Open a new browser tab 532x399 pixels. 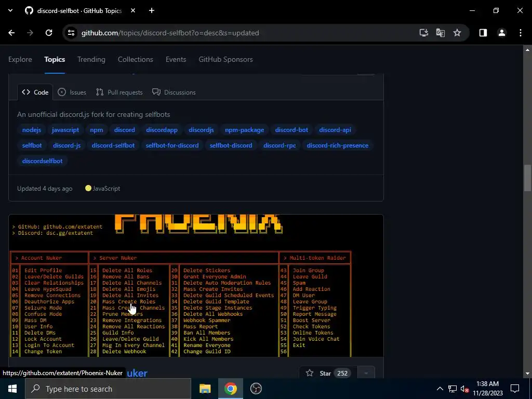coord(152,11)
